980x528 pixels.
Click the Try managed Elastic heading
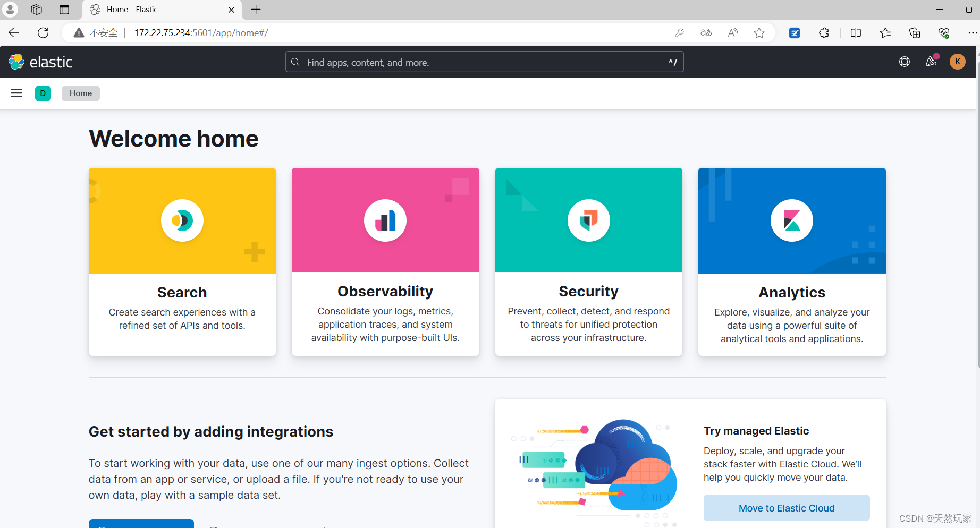[756, 431]
